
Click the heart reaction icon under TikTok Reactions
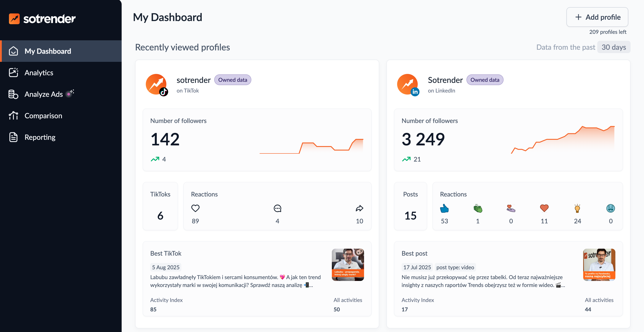tap(195, 208)
